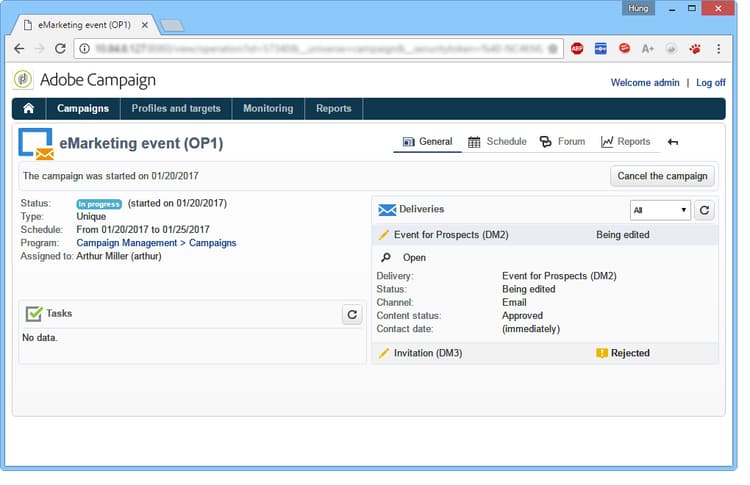This screenshot has width=750, height=485.
Task: Click the pencil icon for Event for Prospects
Action: point(383,235)
